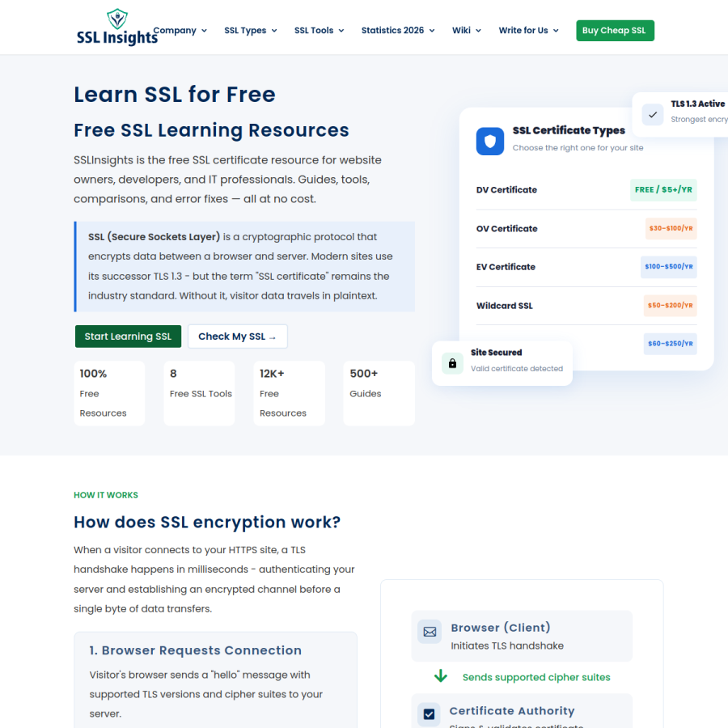Click the green down arrow before cipher suites
728x728 pixels.
441,676
